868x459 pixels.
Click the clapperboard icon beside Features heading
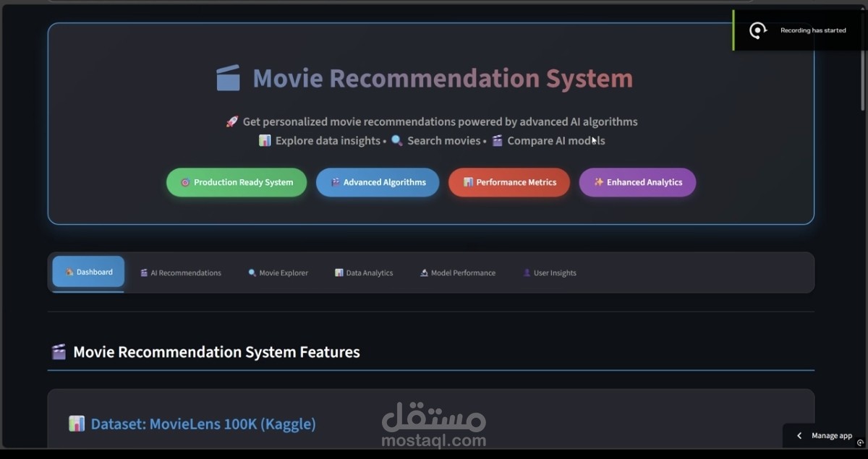click(57, 351)
